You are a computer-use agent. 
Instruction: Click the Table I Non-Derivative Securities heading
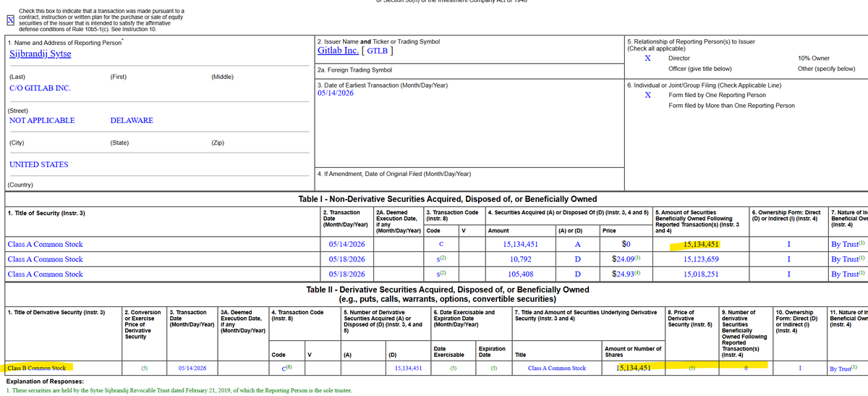[448, 199]
